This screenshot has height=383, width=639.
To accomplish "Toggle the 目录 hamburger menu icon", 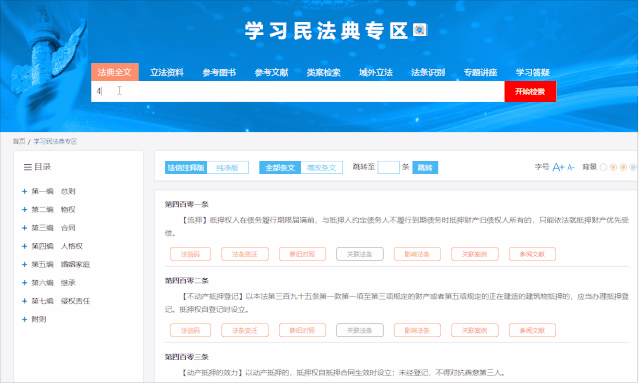I will [x=28, y=167].
